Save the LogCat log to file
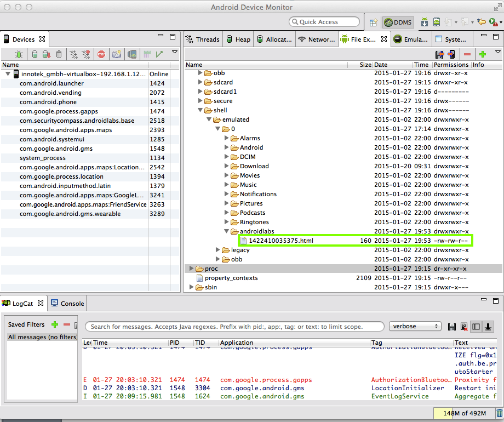The image size is (504, 422). click(x=452, y=327)
